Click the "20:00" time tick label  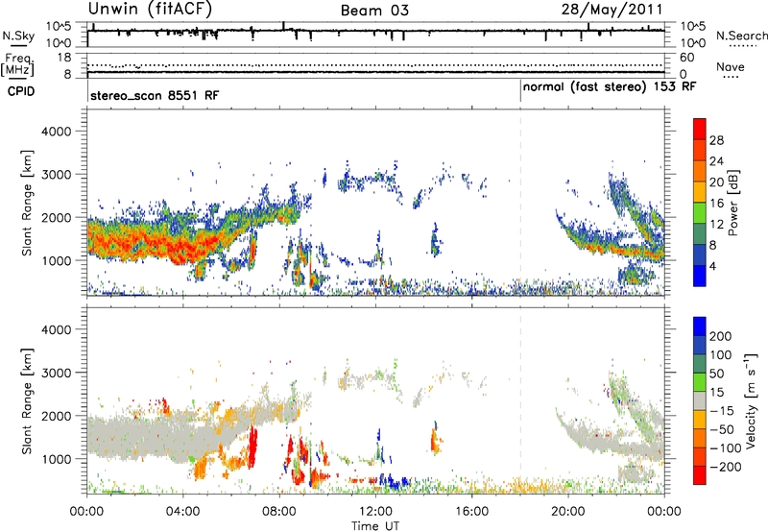tap(568, 512)
